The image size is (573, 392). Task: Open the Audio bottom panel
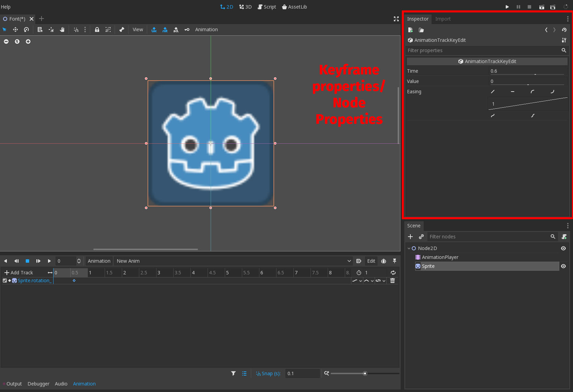[x=61, y=384]
